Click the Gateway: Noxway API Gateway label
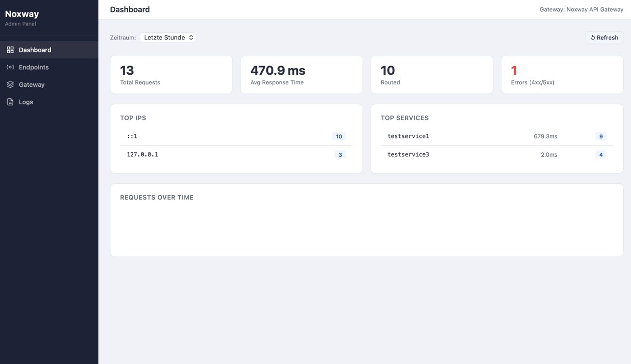 coord(581,9)
